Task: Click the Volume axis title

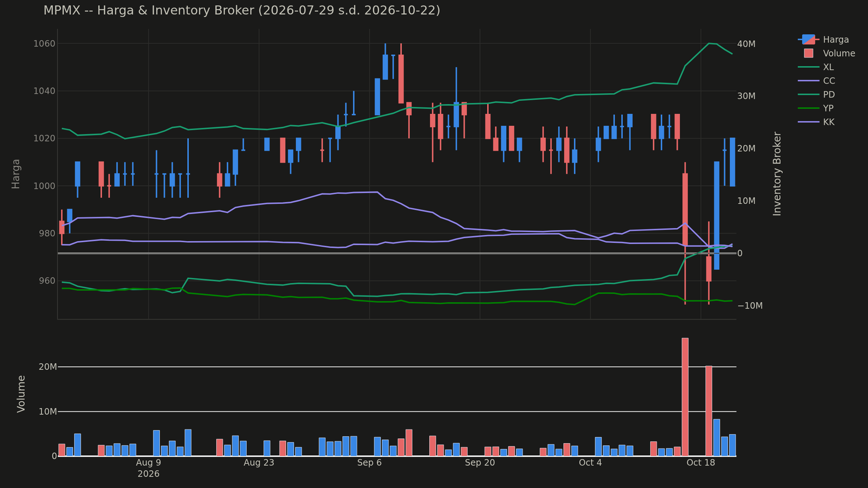Action: pos(21,394)
